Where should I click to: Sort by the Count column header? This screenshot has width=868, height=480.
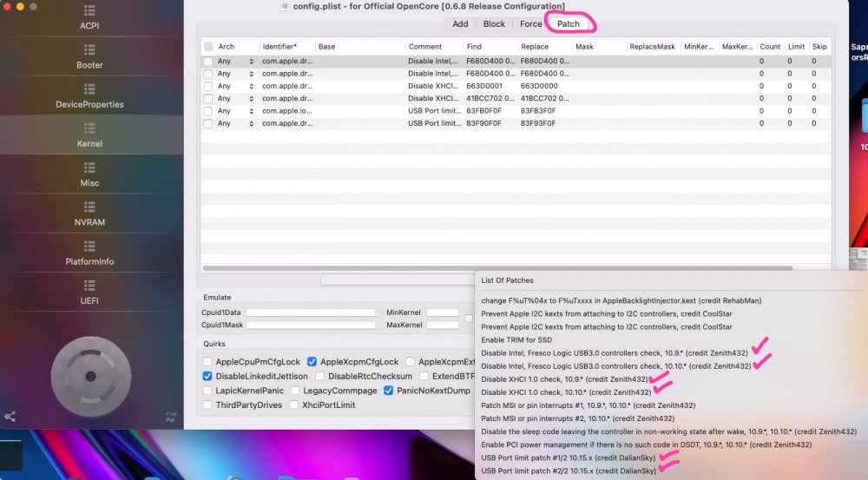click(770, 47)
